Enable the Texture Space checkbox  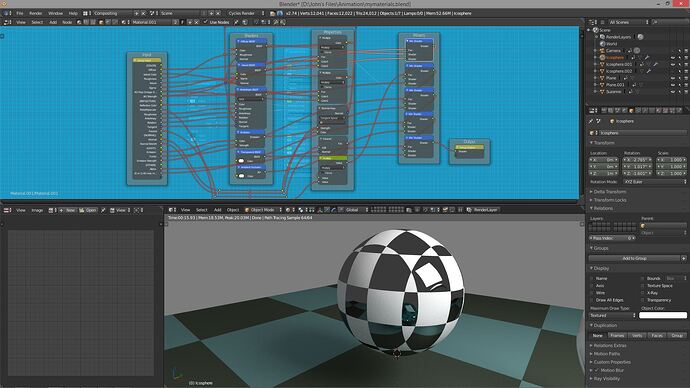click(643, 286)
